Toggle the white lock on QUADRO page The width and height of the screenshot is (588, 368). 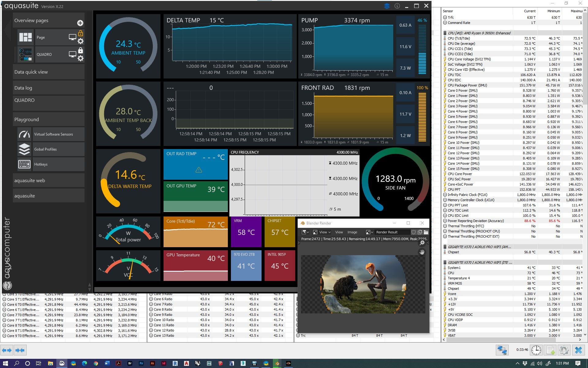(x=81, y=50)
